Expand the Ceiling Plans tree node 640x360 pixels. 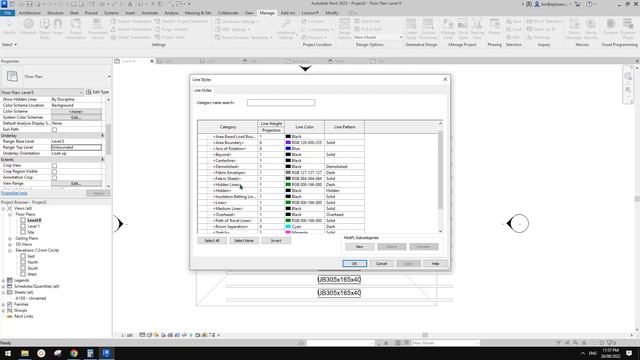[10, 238]
